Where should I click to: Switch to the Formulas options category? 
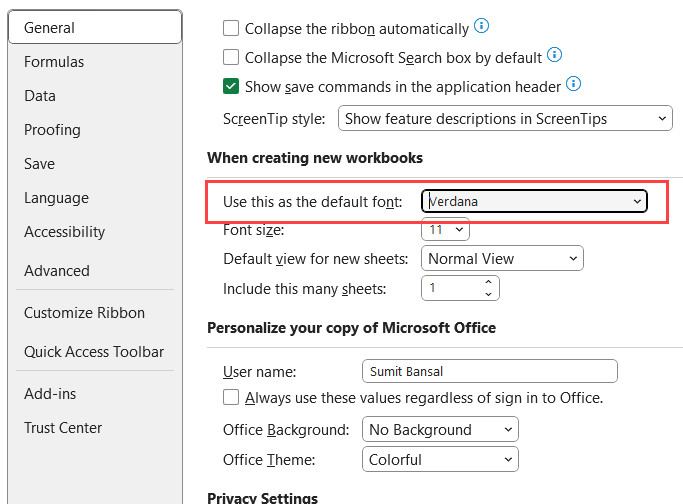tap(54, 62)
